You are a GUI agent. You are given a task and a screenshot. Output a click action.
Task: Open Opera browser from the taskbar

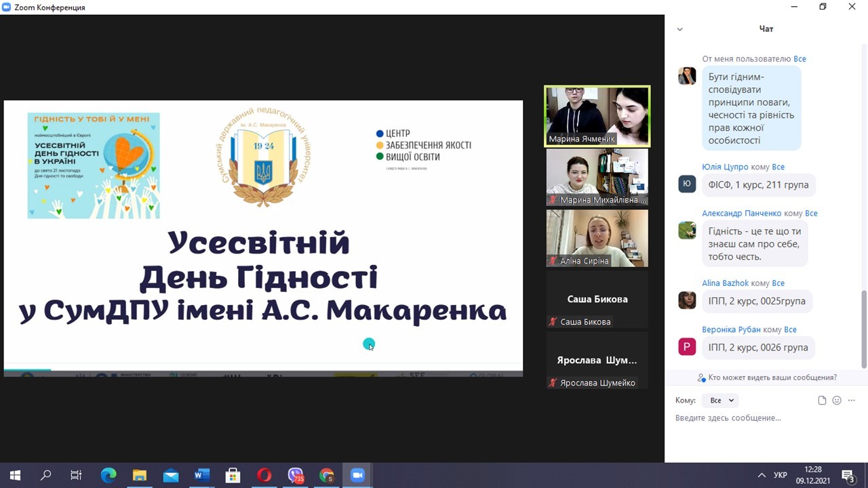tap(264, 476)
